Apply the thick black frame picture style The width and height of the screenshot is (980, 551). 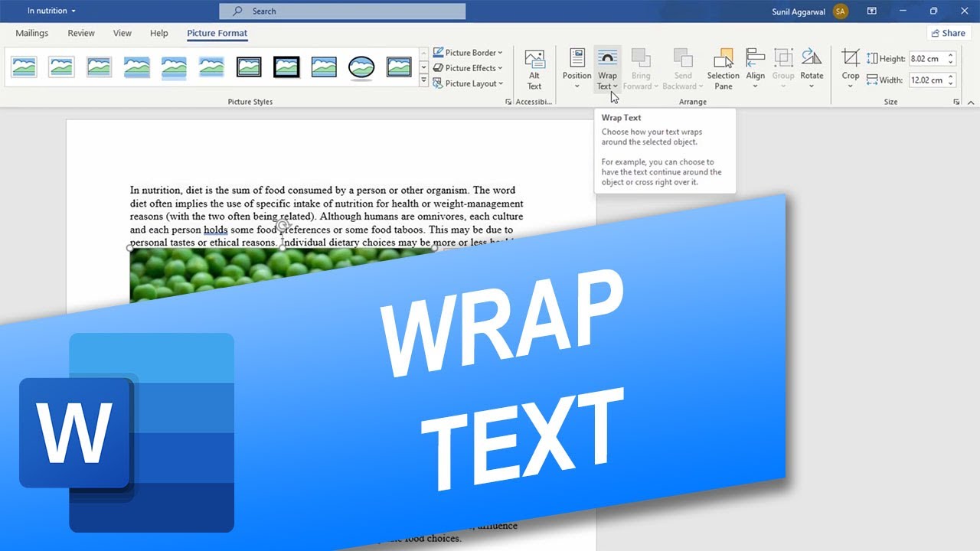286,67
